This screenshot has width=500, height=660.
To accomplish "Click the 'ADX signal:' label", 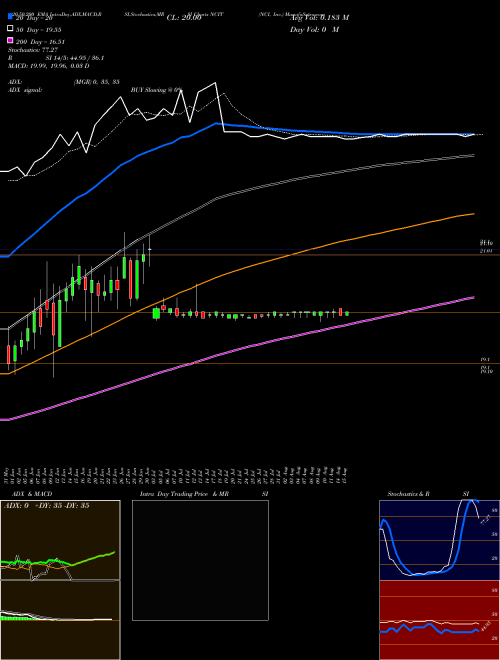I will tap(25, 90).
